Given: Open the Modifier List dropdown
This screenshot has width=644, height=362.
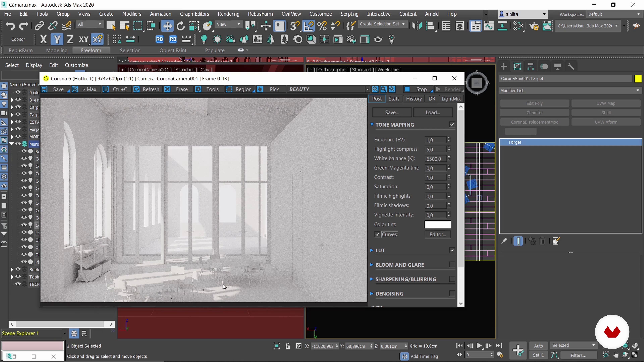Looking at the screenshot, I should [571, 90].
